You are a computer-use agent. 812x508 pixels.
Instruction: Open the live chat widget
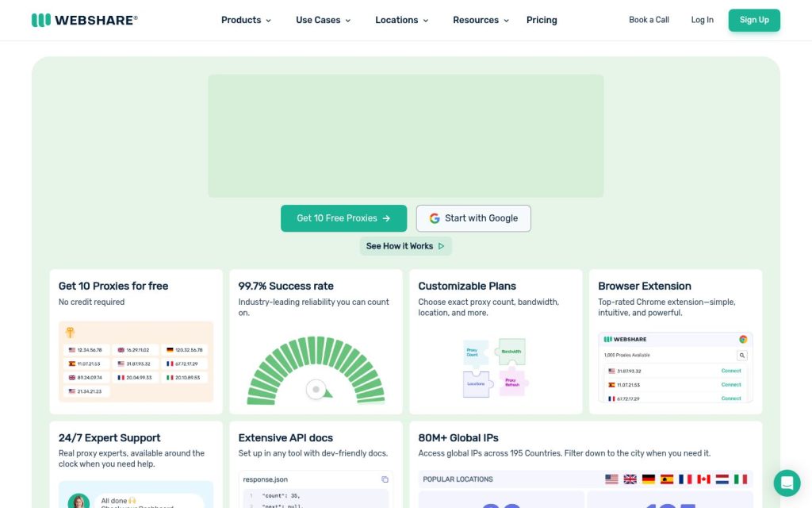click(787, 483)
